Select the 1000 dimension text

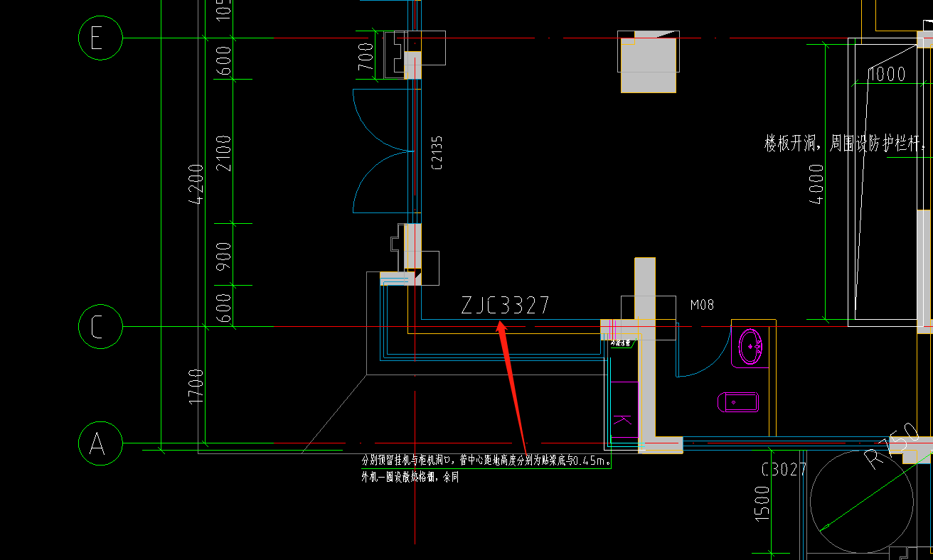886,74
